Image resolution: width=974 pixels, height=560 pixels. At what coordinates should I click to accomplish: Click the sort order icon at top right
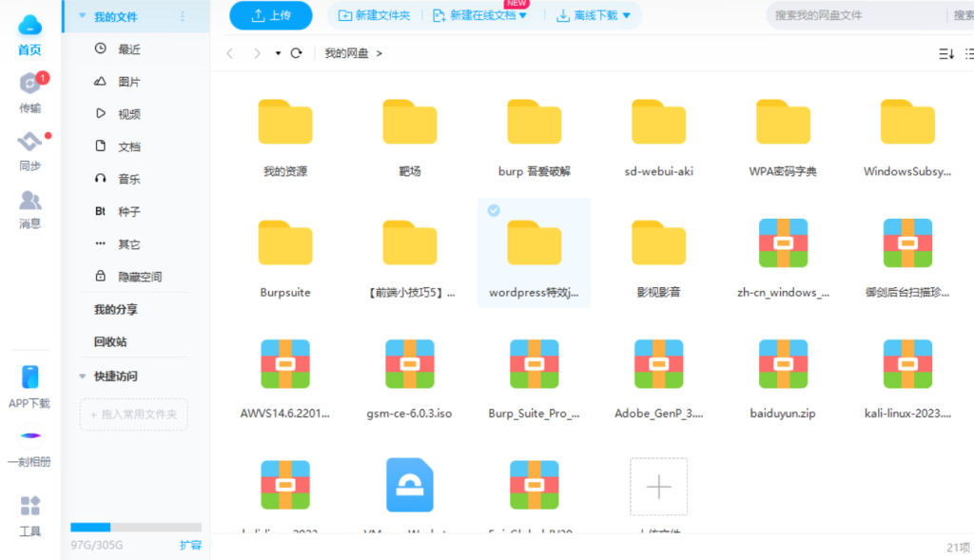[945, 54]
